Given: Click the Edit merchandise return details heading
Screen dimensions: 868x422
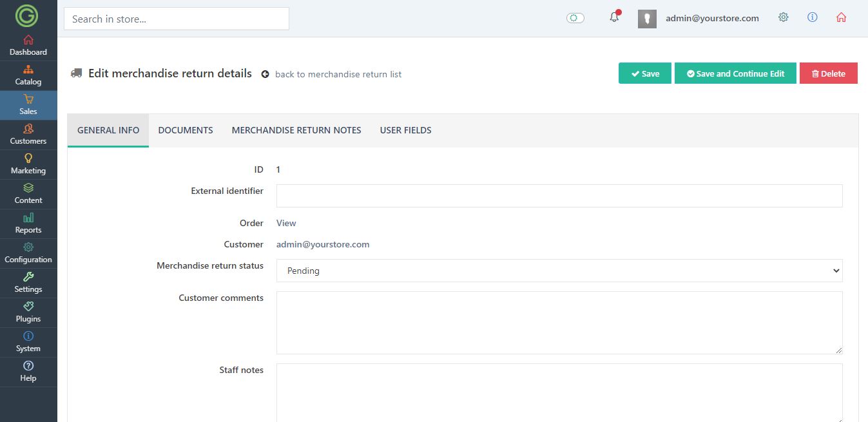Looking at the screenshot, I should [170, 73].
